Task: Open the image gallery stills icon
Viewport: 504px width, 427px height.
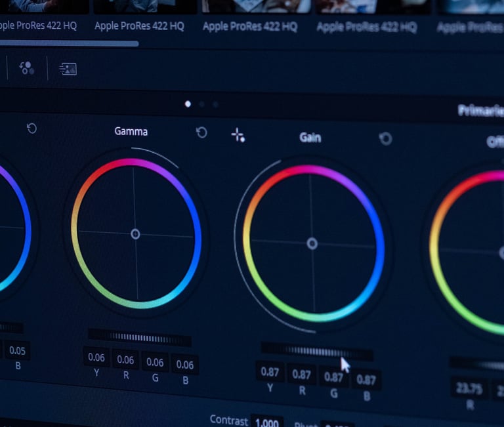Action: (68, 69)
